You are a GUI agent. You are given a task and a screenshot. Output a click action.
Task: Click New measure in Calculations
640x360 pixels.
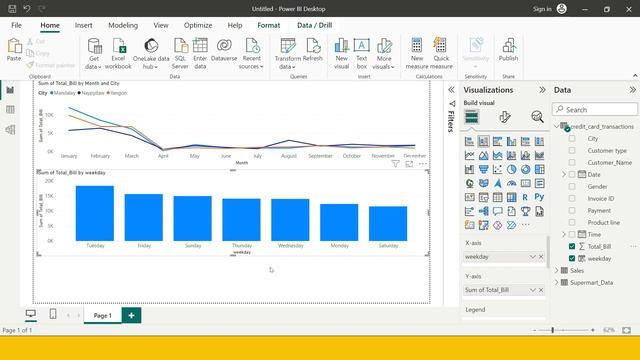tap(417, 54)
